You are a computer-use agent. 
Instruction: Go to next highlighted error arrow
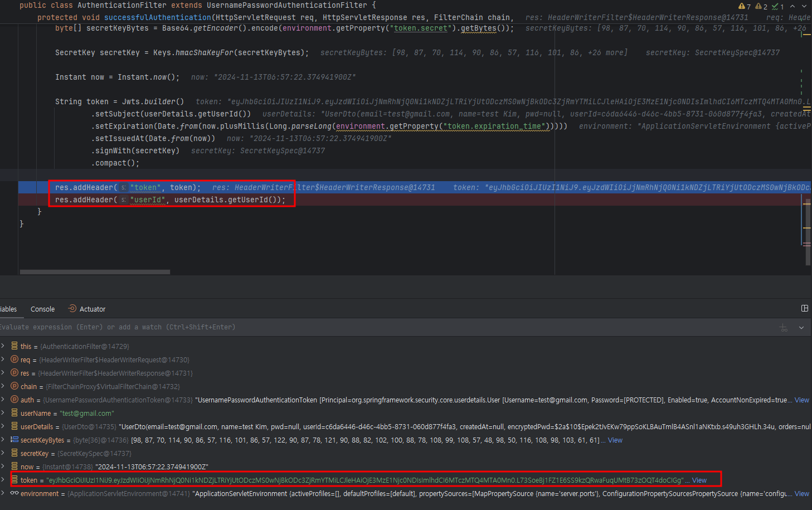point(804,6)
